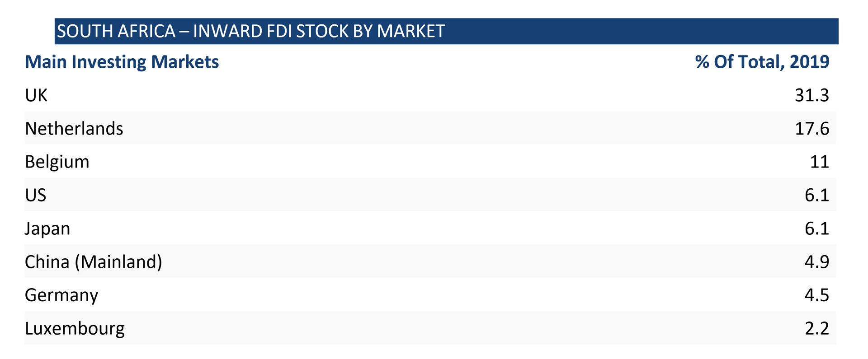Click the 'SOUTH AFRICA' words in title banner

116,31
